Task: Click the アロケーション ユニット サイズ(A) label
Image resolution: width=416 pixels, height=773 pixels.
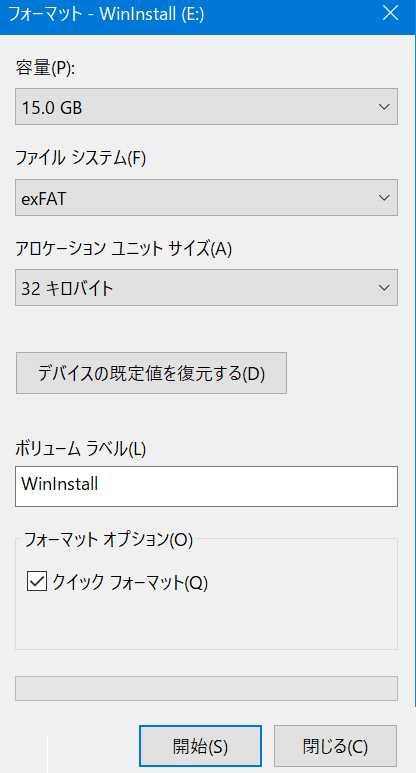Action: tap(124, 249)
